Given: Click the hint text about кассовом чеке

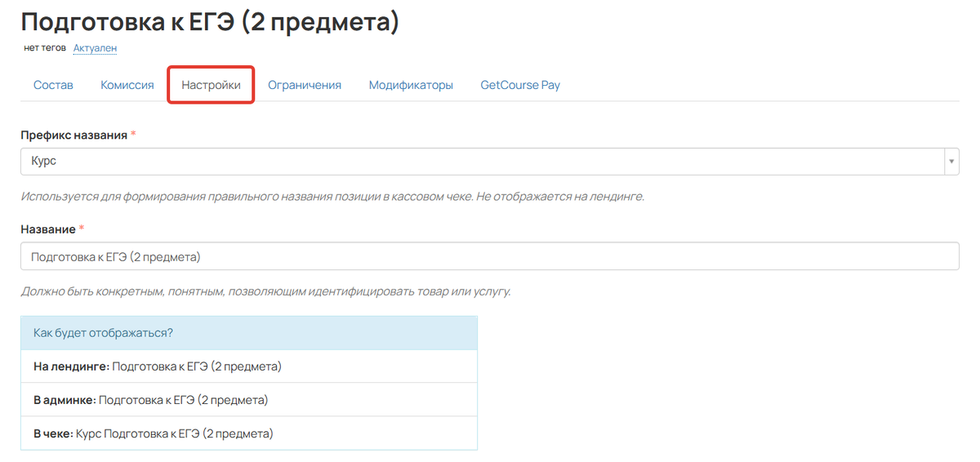Looking at the screenshot, I should point(332,197).
